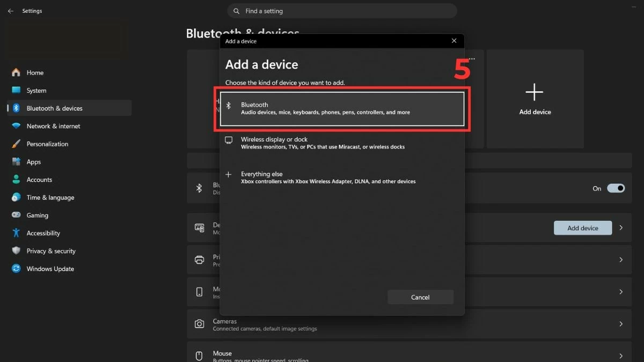The width and height of the screenshot is (644, 362).
Task: Turn off the Bluetooth On toggle
Action: [616, 188]
